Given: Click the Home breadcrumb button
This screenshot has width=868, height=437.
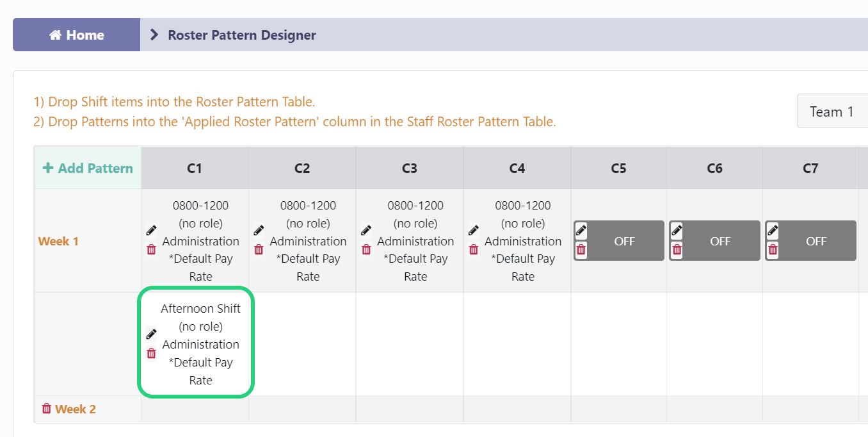Looking at the screenshot, I should (76, 35).
